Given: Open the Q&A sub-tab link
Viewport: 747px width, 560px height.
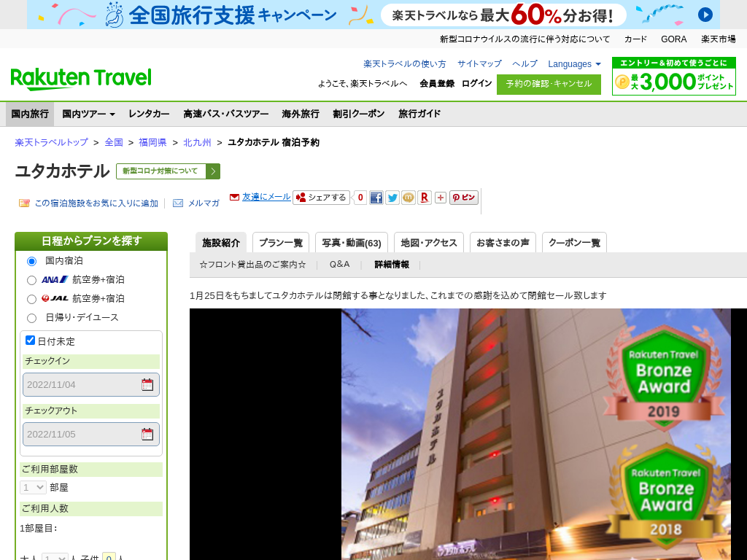Looking at the screenshot, I should (x=340, y=264).
